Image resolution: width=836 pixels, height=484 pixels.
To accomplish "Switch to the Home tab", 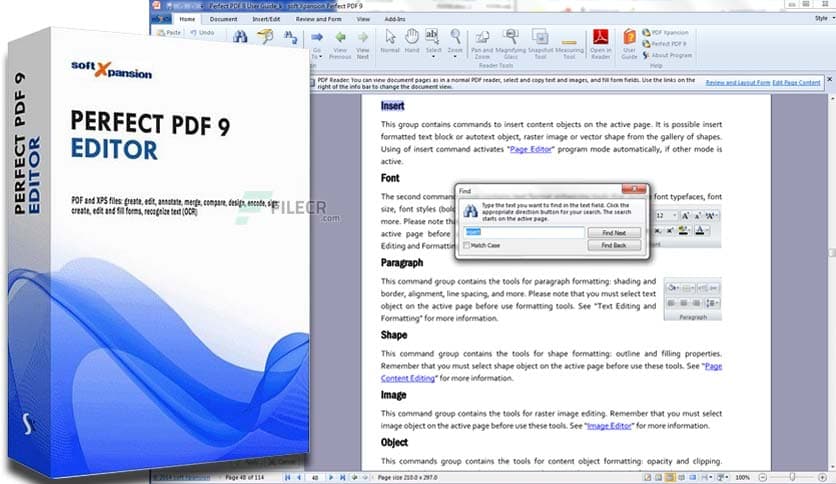I will [187, 19].
